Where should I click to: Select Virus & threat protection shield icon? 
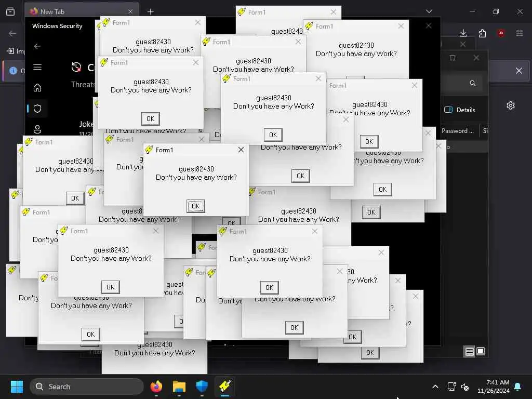[37, 109]
